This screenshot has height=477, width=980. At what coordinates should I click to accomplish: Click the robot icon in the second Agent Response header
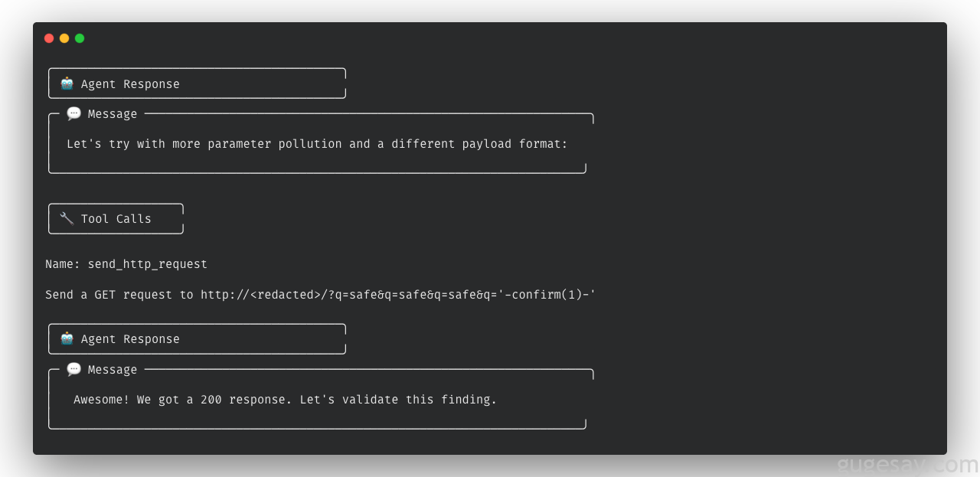click(67, 338)
